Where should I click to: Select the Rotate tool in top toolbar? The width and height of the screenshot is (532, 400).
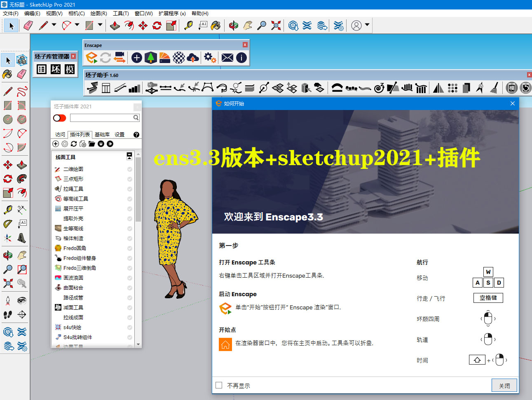click(x=157, y=26)
